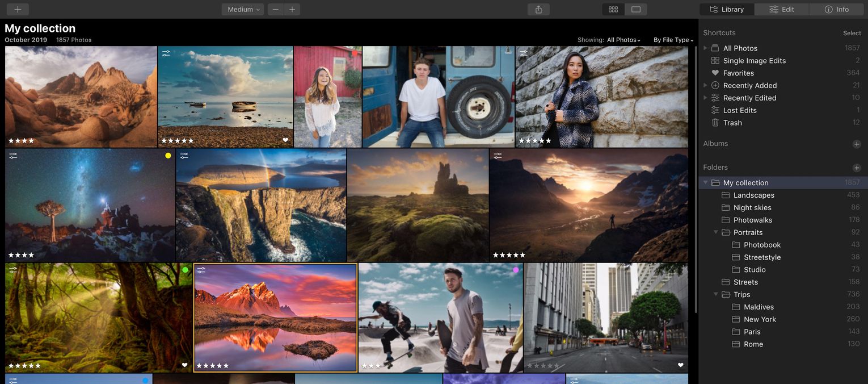Open the All Photos filter dropdown
This screenshot has height=384, width=868.
coord(622,40)
